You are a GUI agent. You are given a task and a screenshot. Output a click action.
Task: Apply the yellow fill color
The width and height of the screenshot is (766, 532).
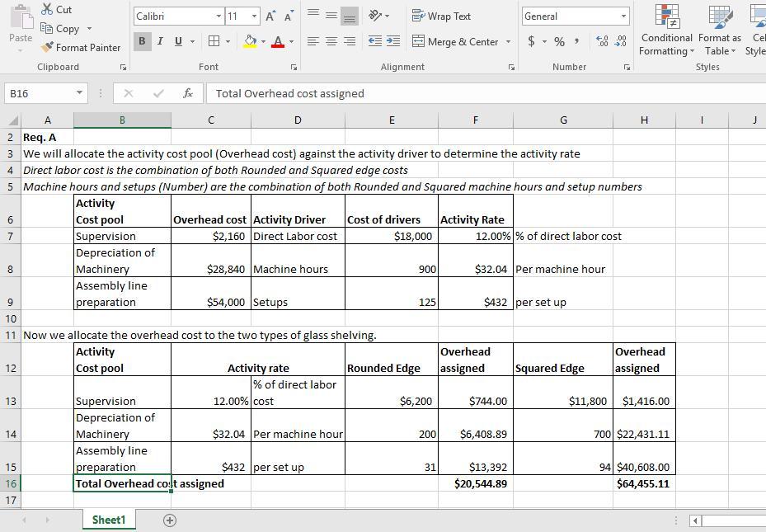point(251,41)
